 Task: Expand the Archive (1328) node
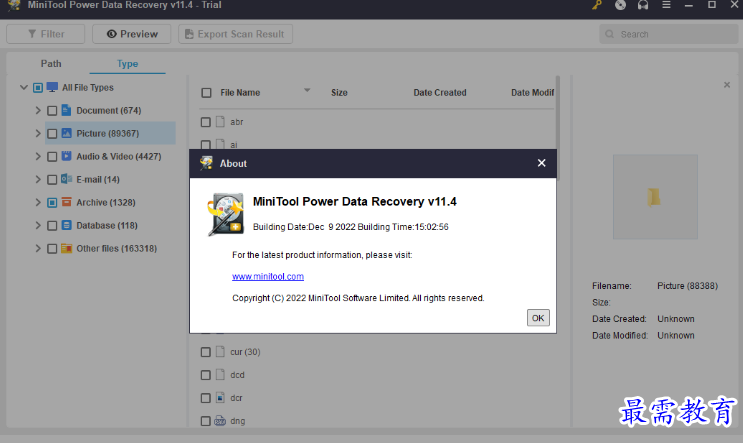point(38,202)
